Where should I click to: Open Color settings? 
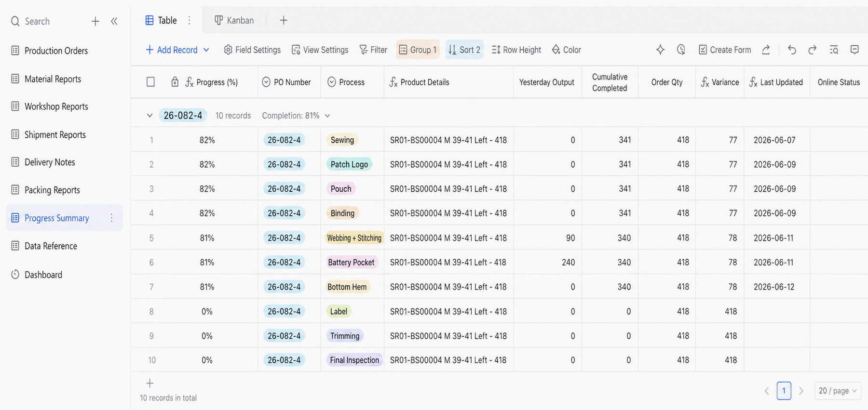pos(566,50)
